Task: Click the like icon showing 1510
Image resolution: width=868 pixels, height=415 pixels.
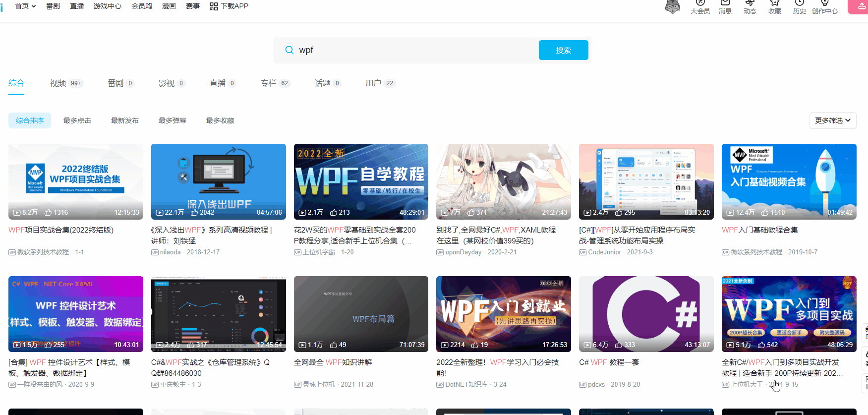Action: pos(765,212)
